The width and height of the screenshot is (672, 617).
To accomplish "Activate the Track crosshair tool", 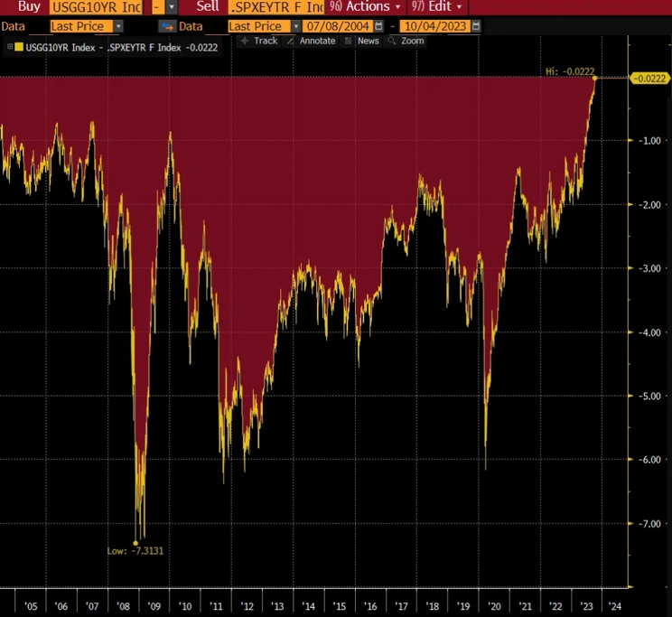I will (x=260, y=41).
